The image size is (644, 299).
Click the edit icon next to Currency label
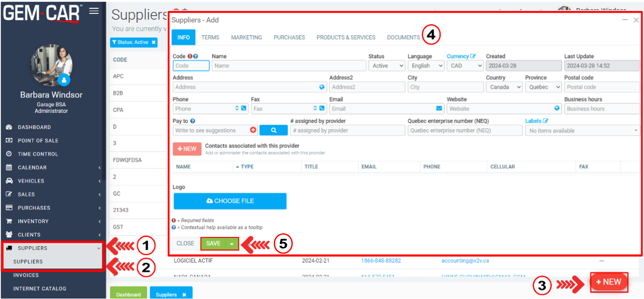tap(473, 56)
